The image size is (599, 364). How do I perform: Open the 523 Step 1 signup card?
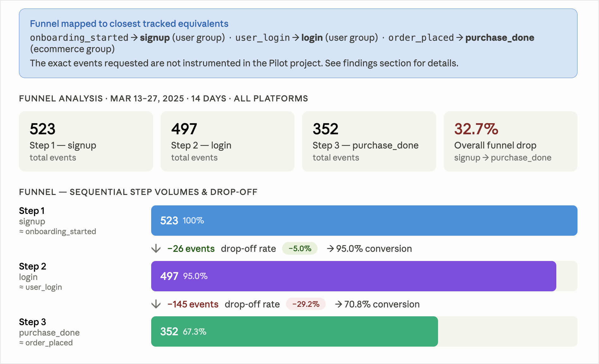click(86, 141)
